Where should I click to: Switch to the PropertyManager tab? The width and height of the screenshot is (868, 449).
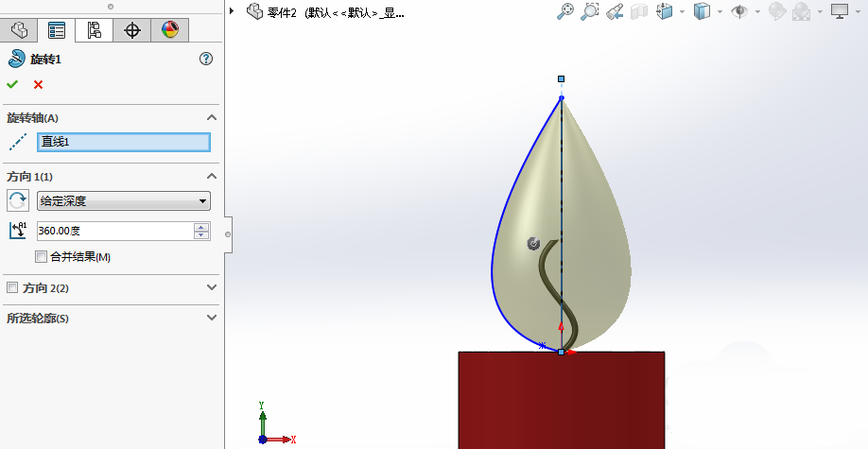[x=57, y=30]
